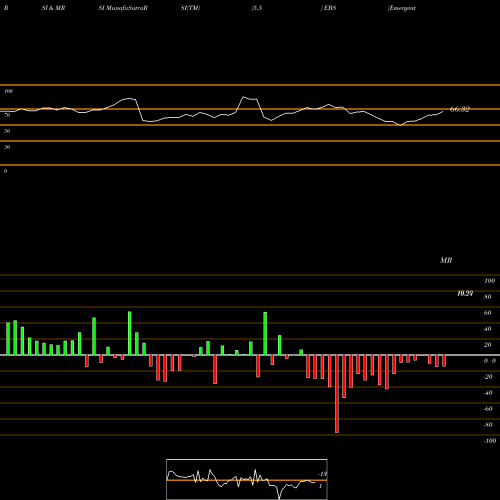
Task: Select the 'SI & MR' header text
Action: [53, 8]
